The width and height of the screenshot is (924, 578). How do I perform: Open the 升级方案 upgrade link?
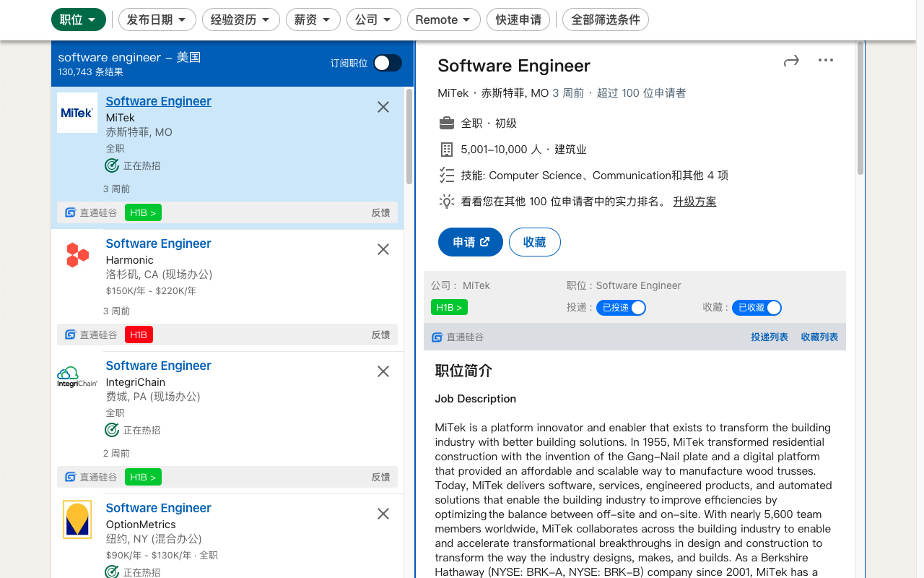694,202
